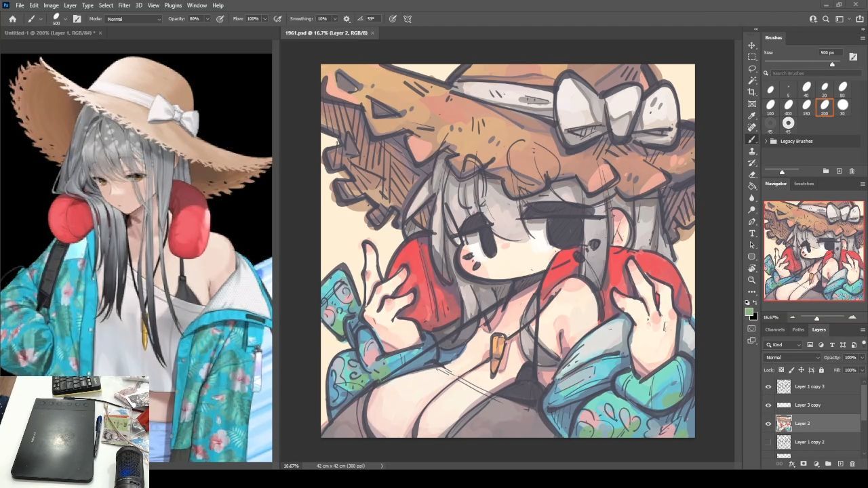Toggle pressure for size control

click(x=393, y=19)
